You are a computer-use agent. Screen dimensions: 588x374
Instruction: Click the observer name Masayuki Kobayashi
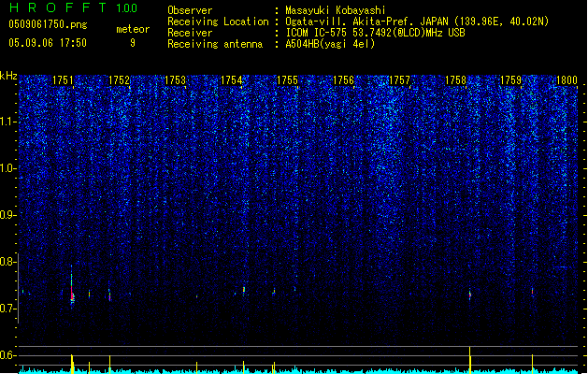tap(336, 10)
